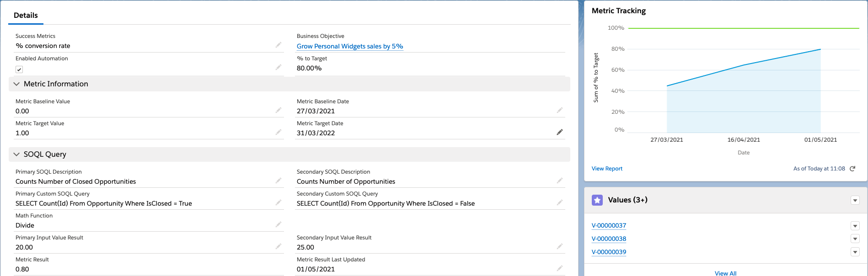The width and height of the screenshot is (868, 276).
Task: Refresh the Metric Tracking report data
Action: [x=852, y=168]
